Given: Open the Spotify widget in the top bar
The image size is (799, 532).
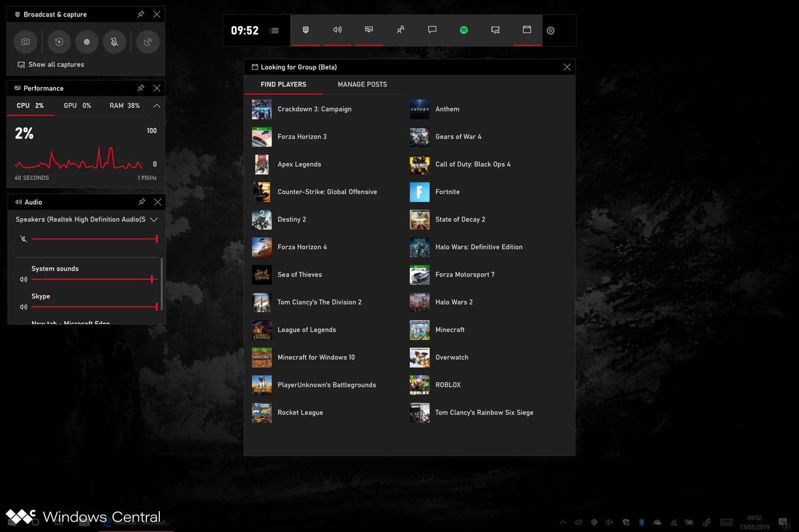Looking at the screenshot, I should [463, 30].
